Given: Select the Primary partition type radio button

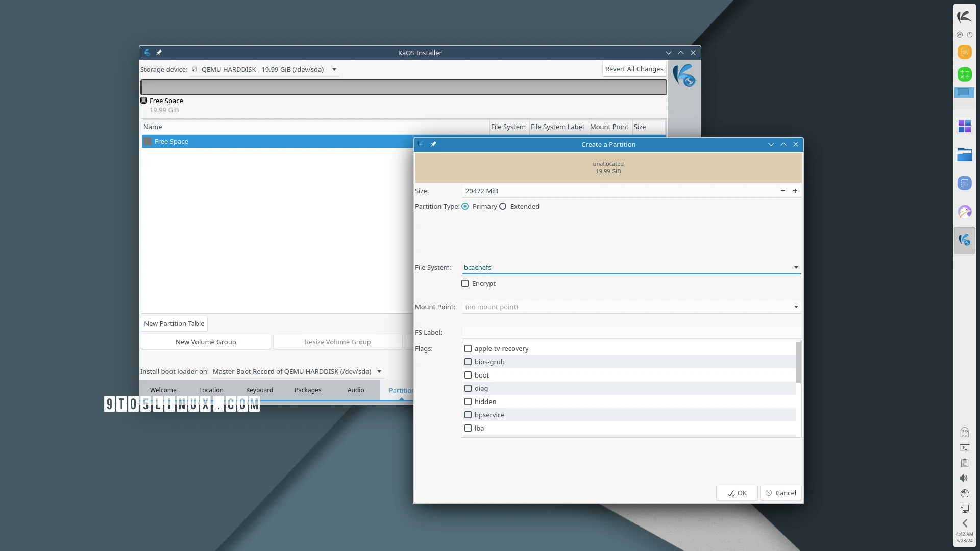Looking at the screenshot, I should (466, 207).
